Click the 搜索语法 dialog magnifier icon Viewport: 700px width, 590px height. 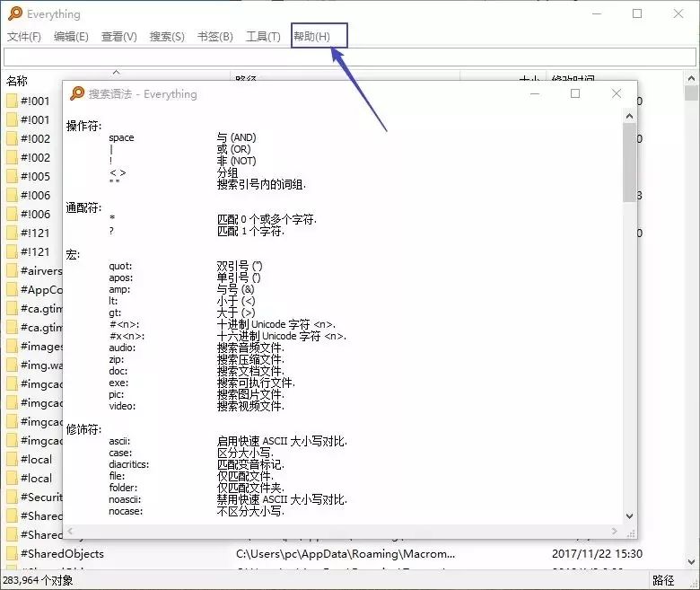[x=77, y=93]
